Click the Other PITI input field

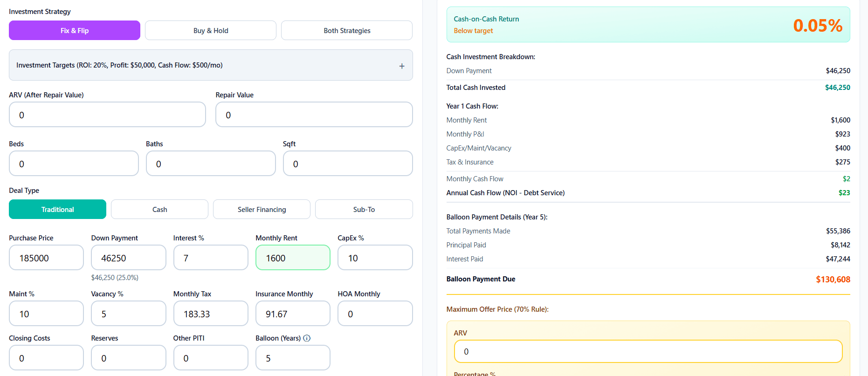tap(211, 358)
